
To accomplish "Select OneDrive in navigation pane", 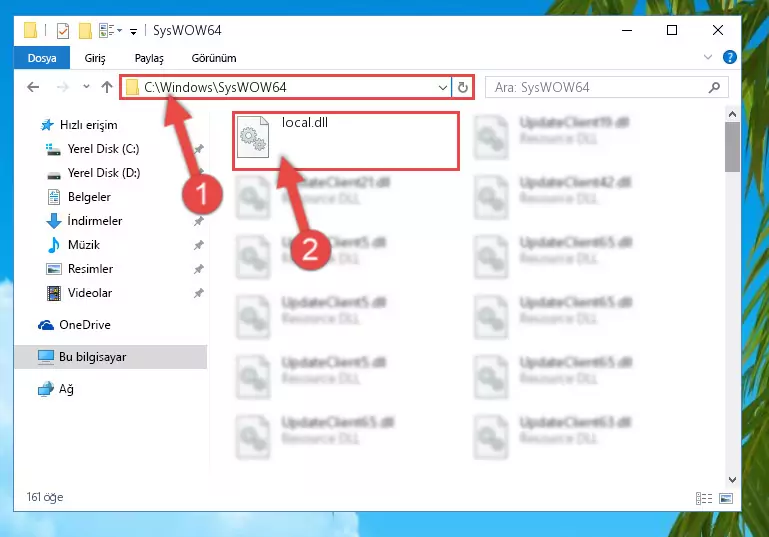I will pos(85,325).
